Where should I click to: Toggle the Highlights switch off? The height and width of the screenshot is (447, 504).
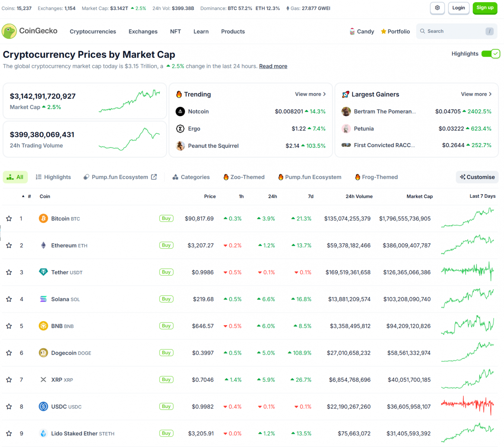[491, 54]
